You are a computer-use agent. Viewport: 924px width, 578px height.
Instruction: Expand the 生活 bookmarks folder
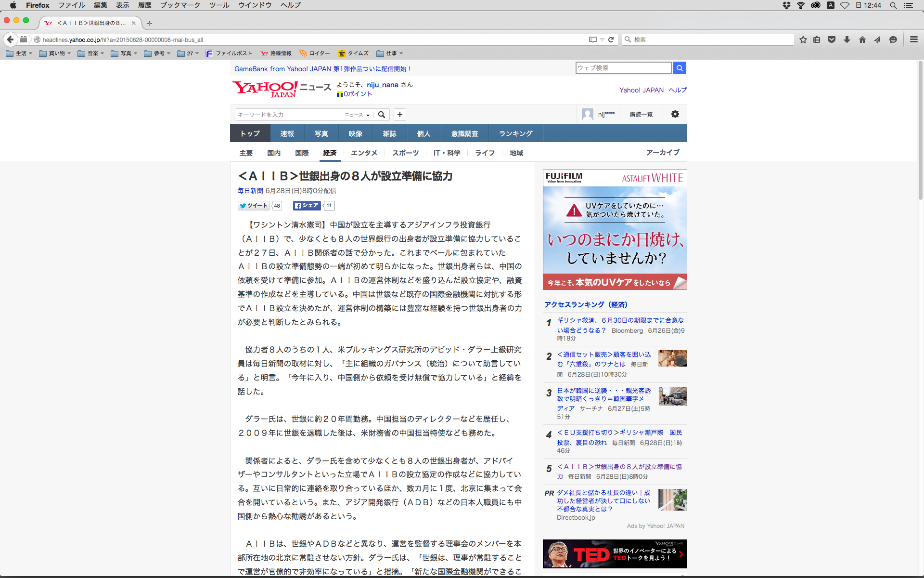pyautogui.click(x=19, y=53)
